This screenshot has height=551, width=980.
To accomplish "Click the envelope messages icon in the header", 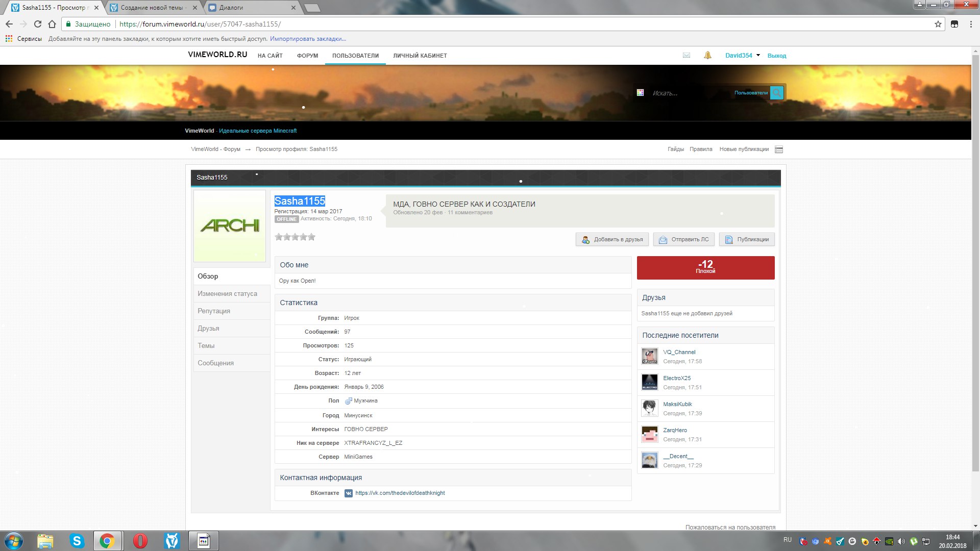I will point(687,55).
